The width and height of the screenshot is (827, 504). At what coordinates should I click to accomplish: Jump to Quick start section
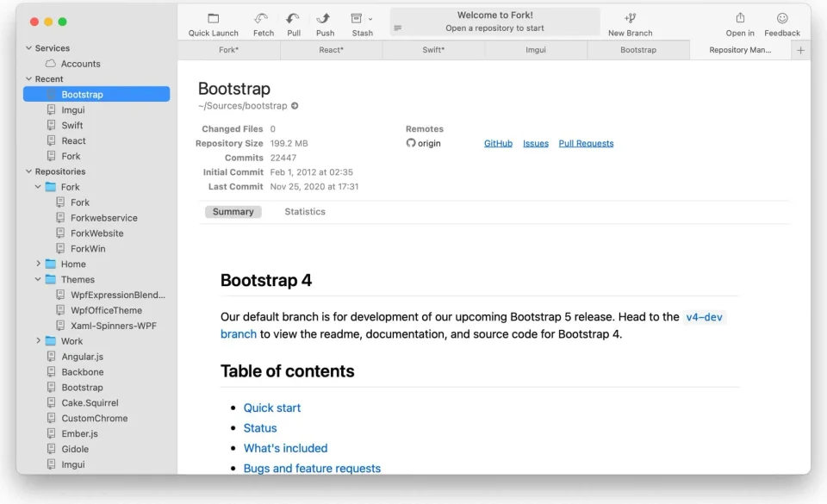[x=271, y=408]
